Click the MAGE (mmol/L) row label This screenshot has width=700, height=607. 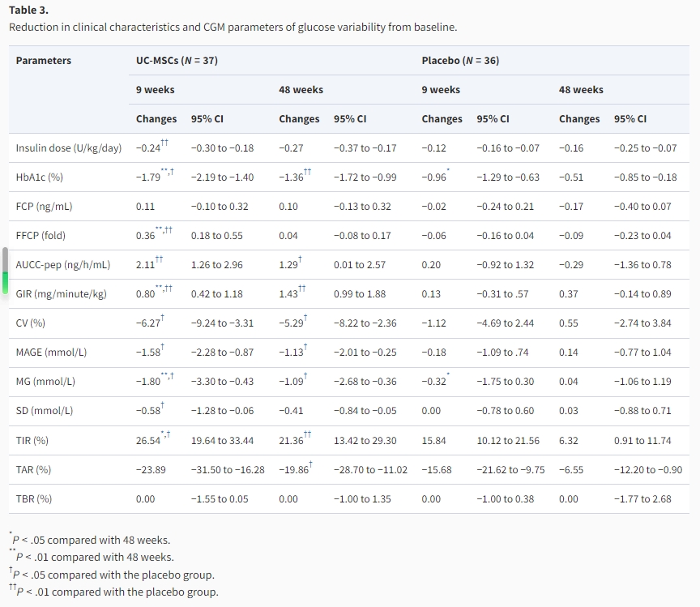[x=51, y=353]
